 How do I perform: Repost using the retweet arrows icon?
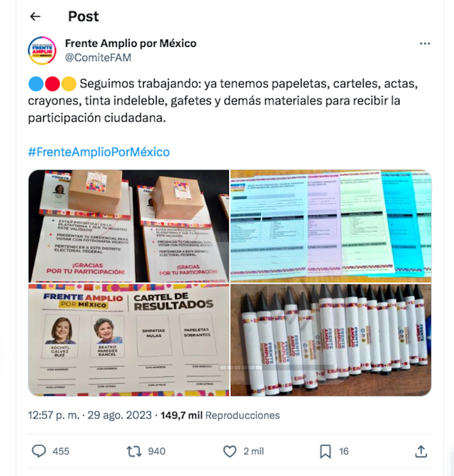click(x=134, y=451)
